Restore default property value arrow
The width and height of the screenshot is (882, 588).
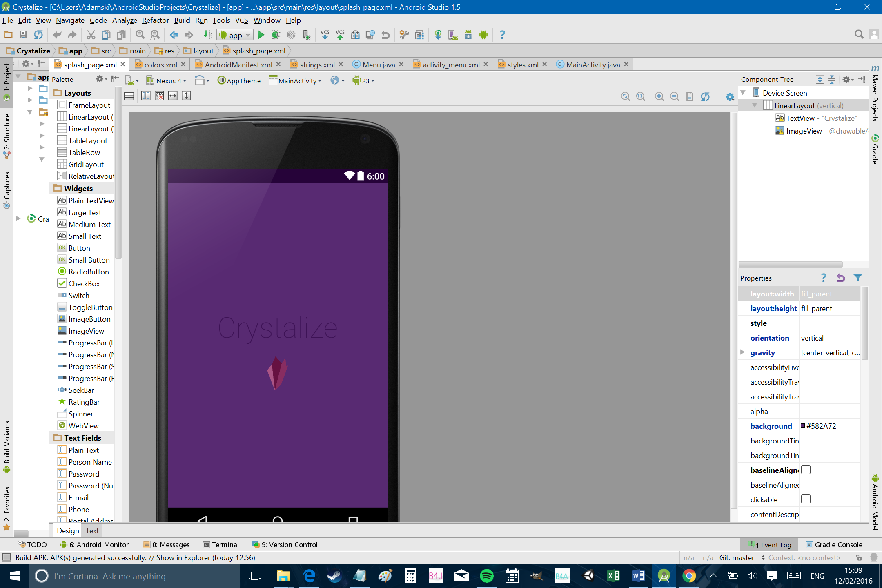tap(840, 278)
